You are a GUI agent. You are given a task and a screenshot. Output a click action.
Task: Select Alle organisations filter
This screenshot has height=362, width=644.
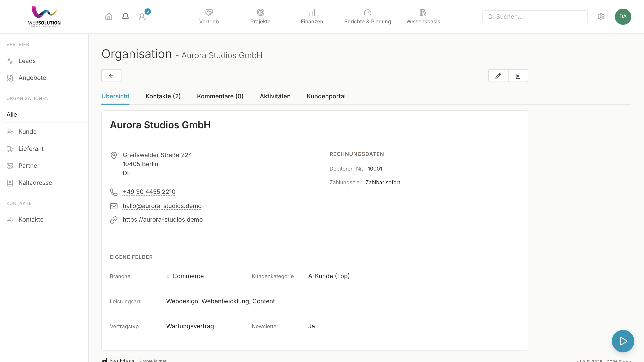(x=44, y=114)
